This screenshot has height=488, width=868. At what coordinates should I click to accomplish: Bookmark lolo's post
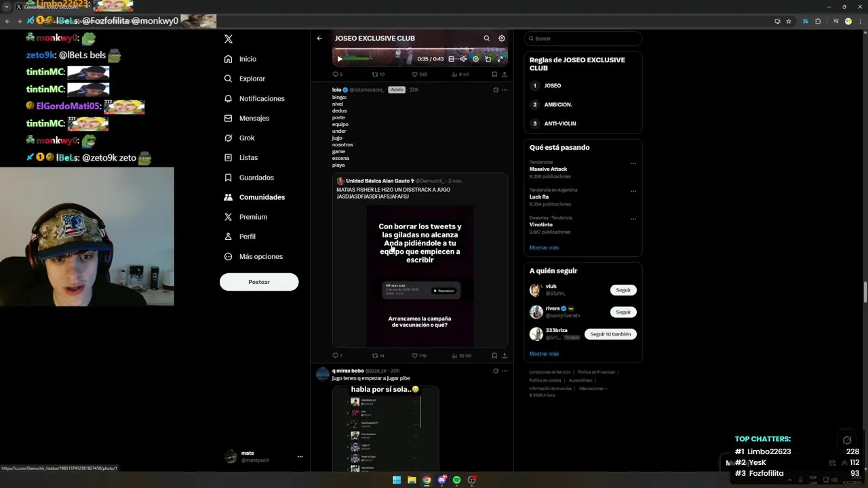coord(494,355)
